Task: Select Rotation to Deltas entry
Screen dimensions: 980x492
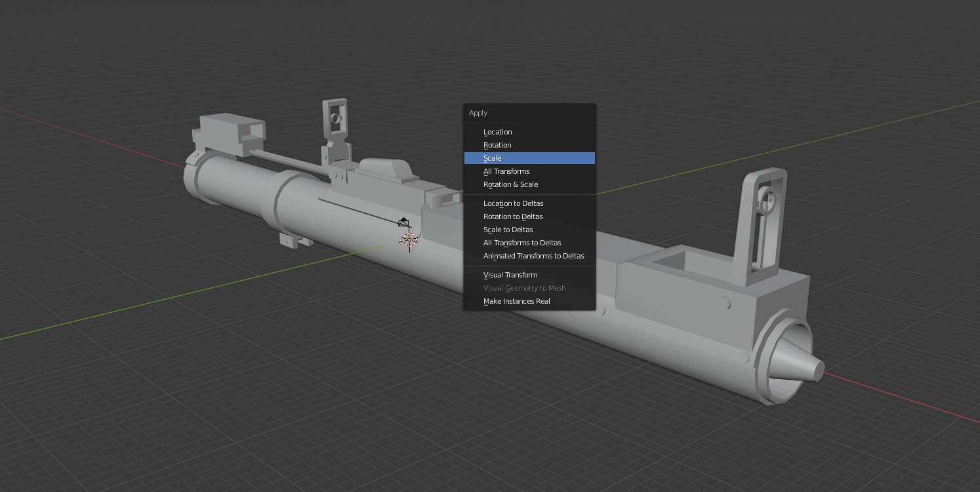Action: point(512,216)
